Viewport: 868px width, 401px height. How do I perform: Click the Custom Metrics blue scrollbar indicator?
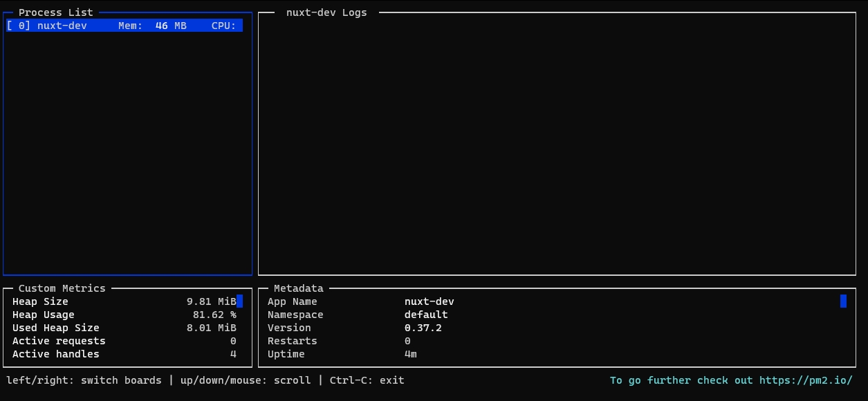(x=239, y=301)
